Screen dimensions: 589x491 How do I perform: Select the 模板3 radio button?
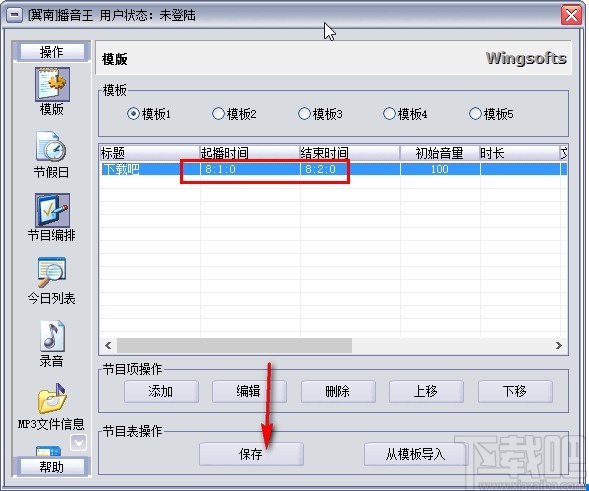(x=304, y=113)
